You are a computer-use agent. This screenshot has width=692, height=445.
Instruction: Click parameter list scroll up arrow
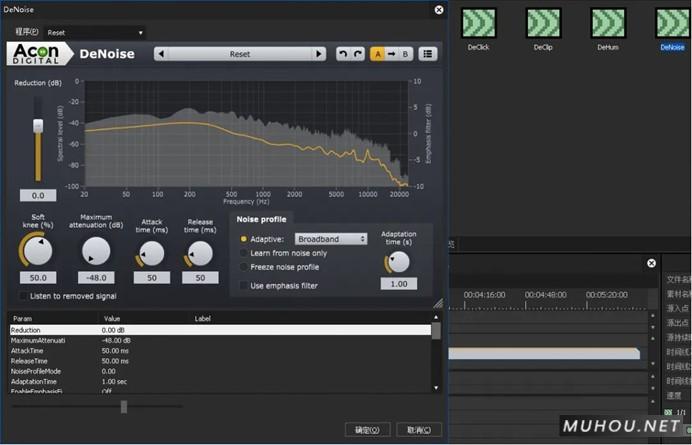coord(436,317)
